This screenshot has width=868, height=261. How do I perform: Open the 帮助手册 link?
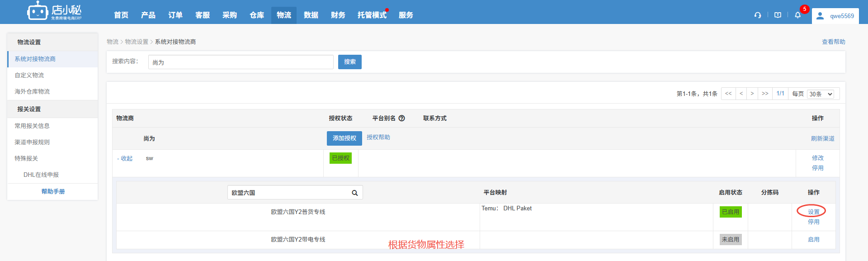coord(53,191)
